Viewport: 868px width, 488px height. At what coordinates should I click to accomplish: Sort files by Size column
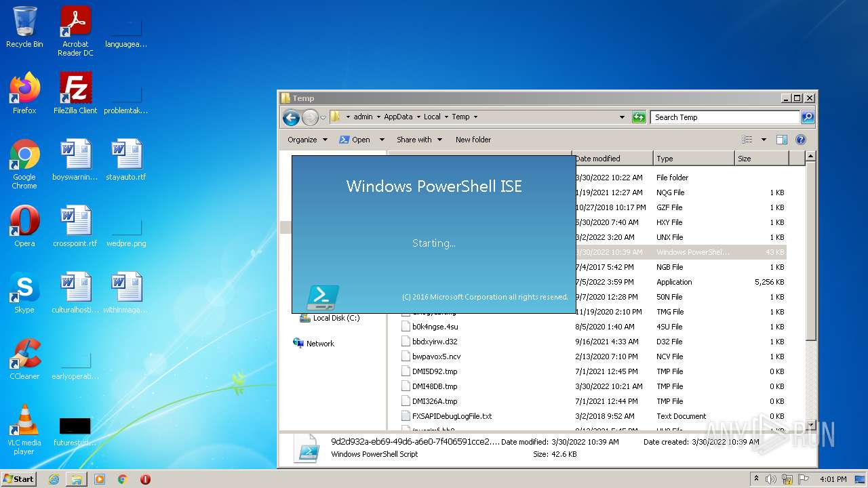762,159
